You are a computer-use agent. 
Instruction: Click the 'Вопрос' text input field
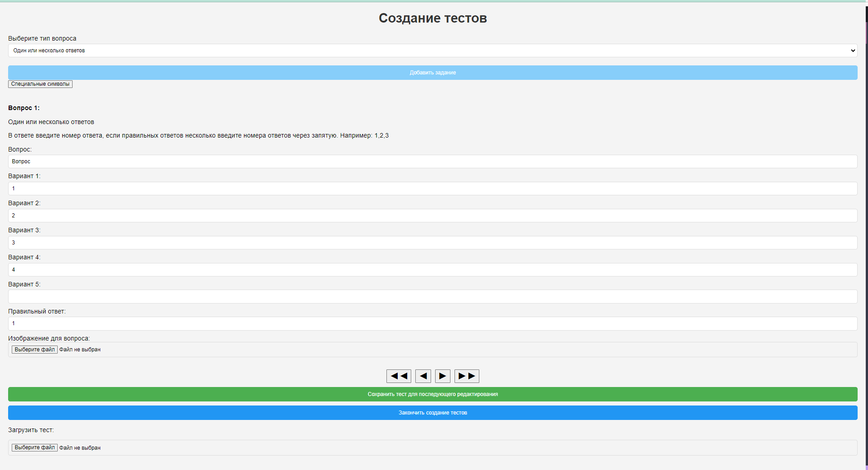point(432,161)
